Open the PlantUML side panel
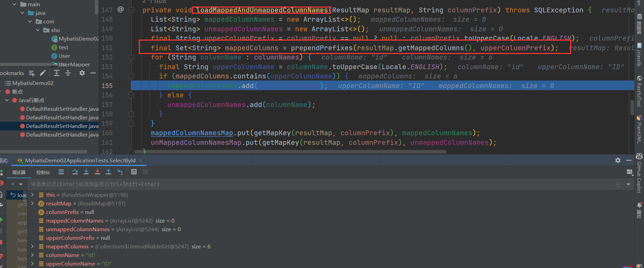 click(639, 129)
